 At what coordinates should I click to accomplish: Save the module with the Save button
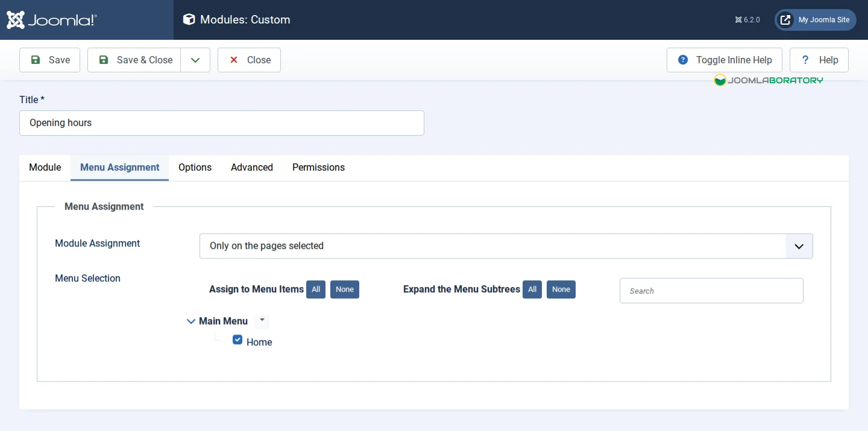pos(49,60)
